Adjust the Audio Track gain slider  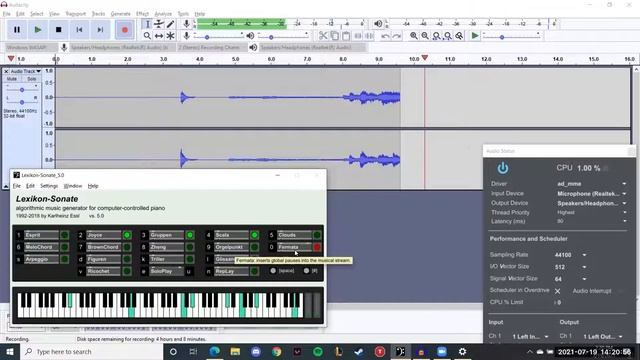22,89
